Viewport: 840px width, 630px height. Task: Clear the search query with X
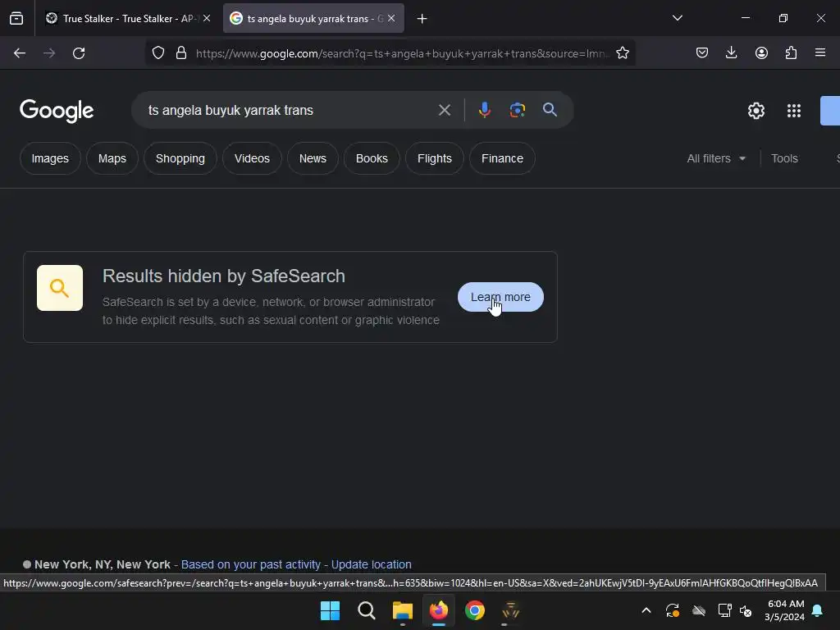[445, 111]
